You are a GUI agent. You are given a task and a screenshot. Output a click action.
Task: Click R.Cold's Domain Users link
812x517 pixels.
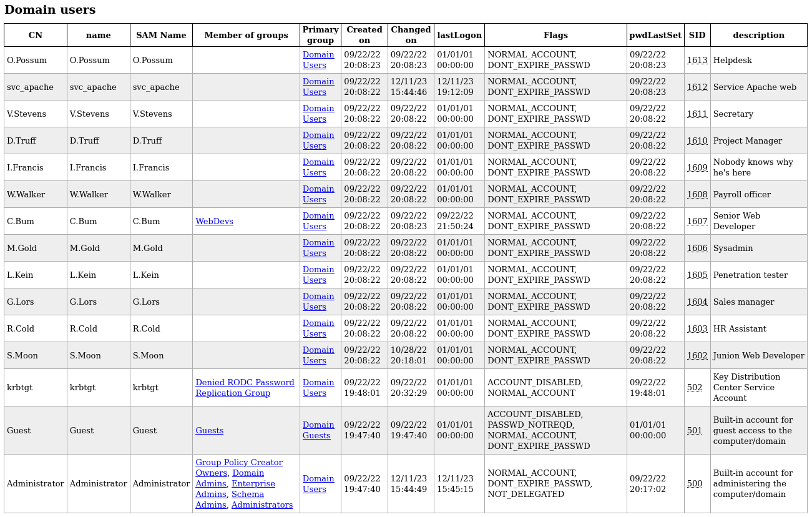(x=318, y=328)
